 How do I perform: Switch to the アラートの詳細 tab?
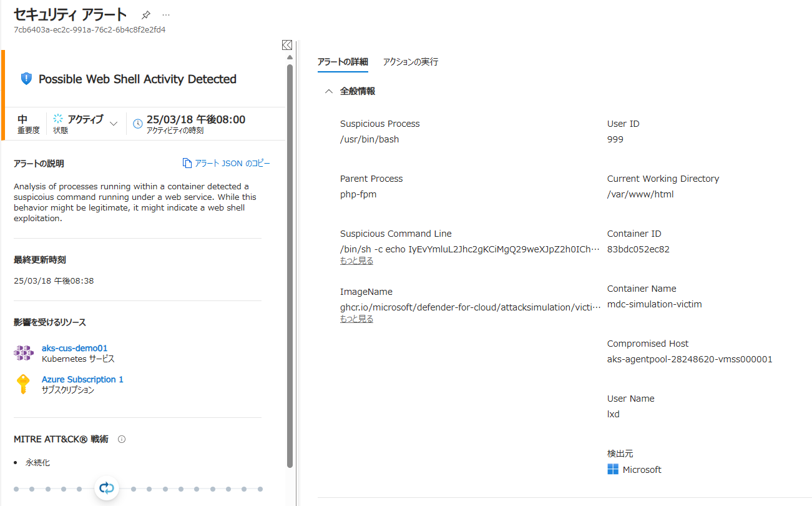343,62
